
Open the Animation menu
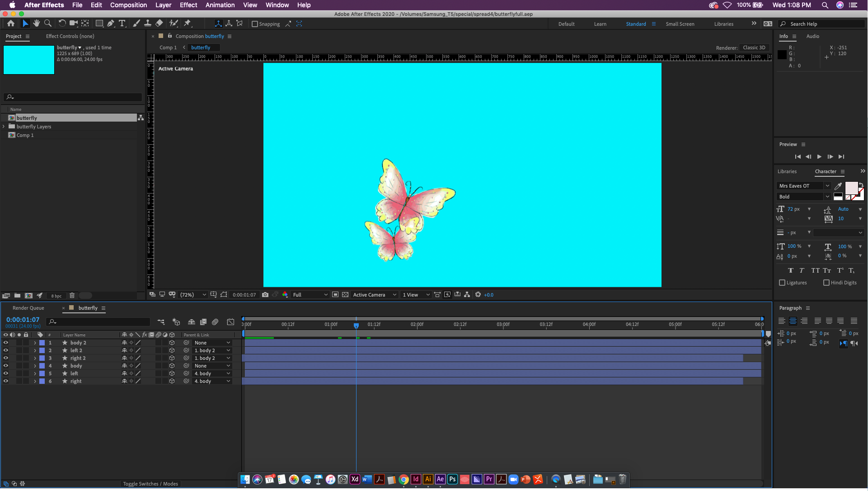point(220,5)
